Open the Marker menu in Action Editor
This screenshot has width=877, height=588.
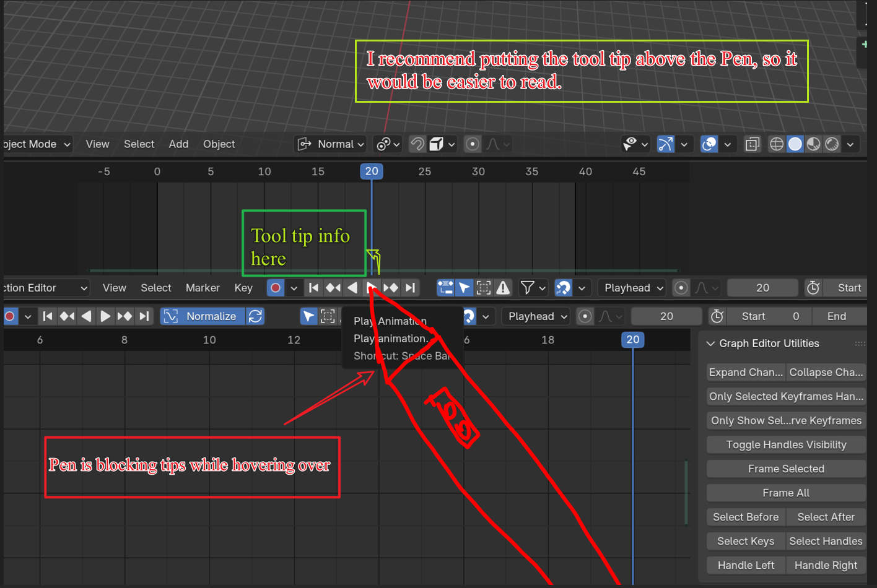click(203, 288)
